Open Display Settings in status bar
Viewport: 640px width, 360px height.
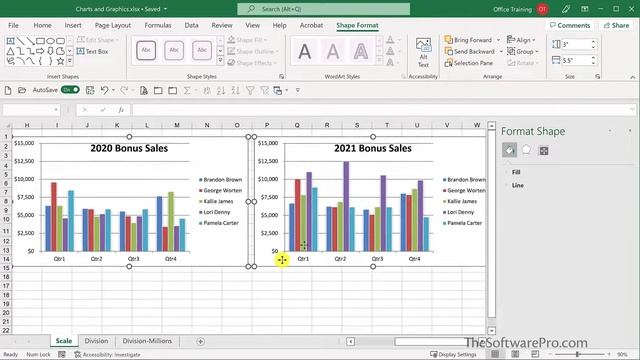(453, 354)
